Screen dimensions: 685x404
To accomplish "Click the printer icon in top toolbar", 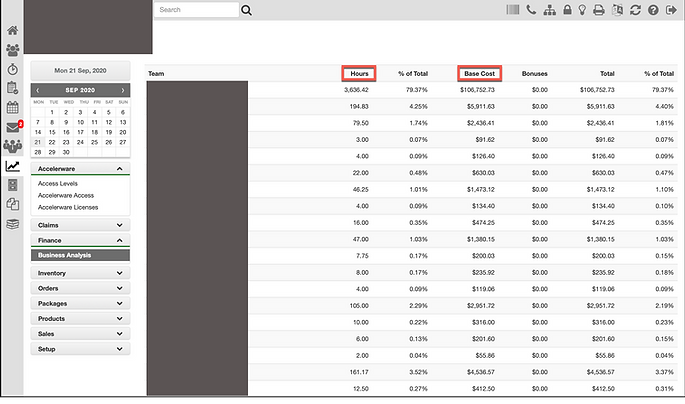I will (x=599, y=10).
